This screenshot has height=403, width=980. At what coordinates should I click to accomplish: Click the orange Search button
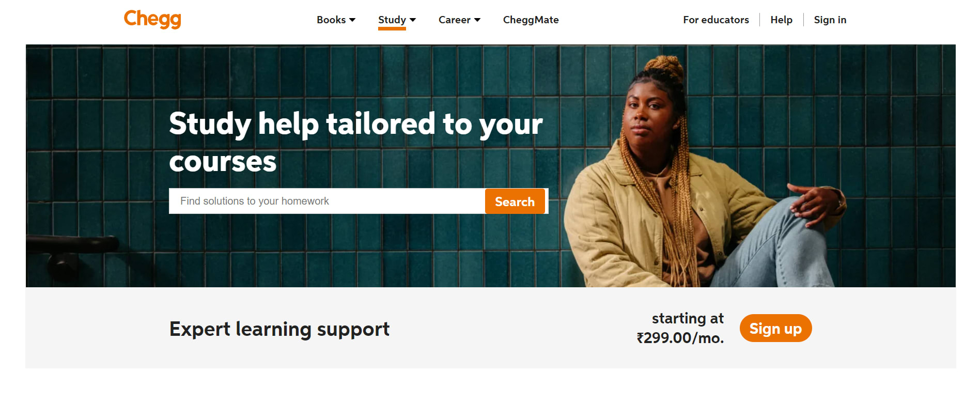[x=515, y=201]
